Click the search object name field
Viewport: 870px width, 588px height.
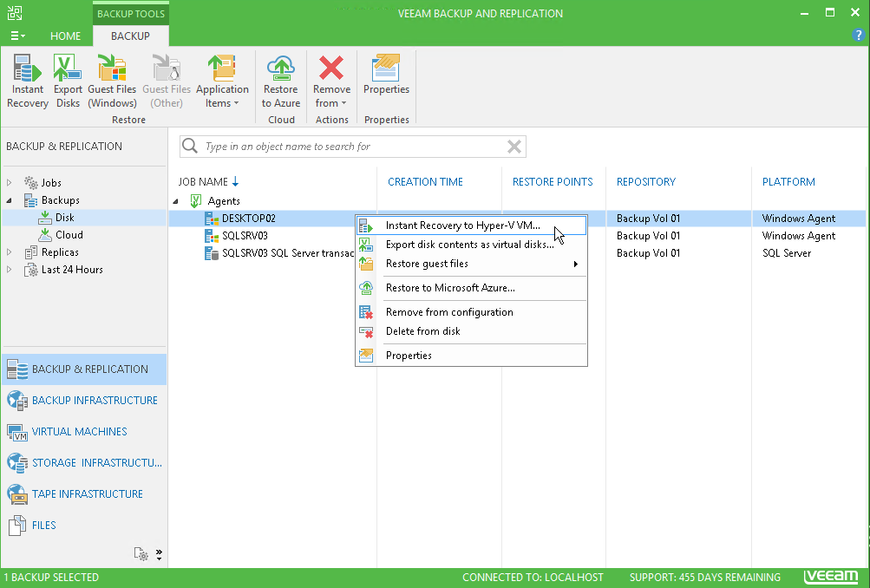pyautogui.click(x=352, y=147)
